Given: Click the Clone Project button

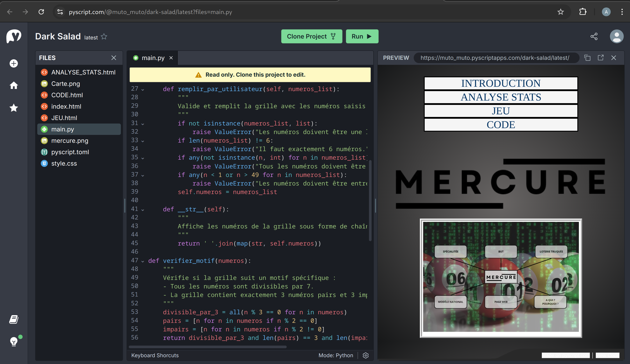Looking at the screenshot, I should pos(311,36).
